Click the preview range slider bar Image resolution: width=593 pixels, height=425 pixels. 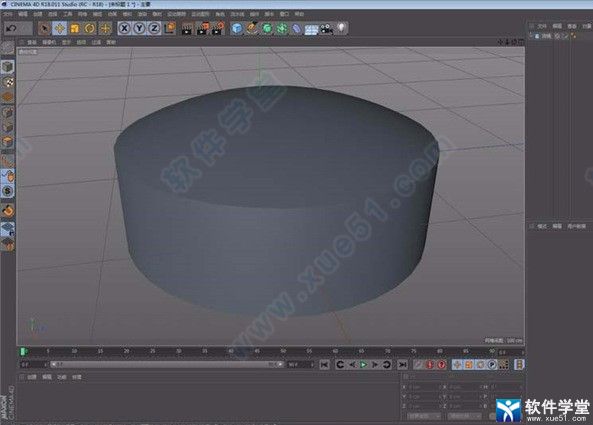167,365
